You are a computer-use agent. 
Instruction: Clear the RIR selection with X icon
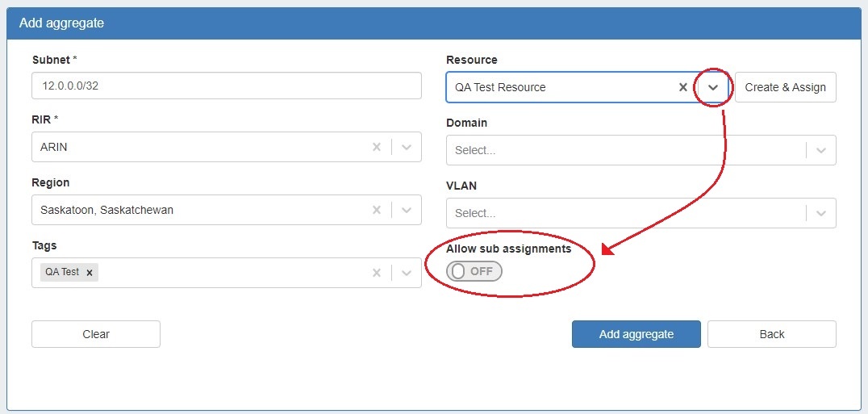point(376,147)
